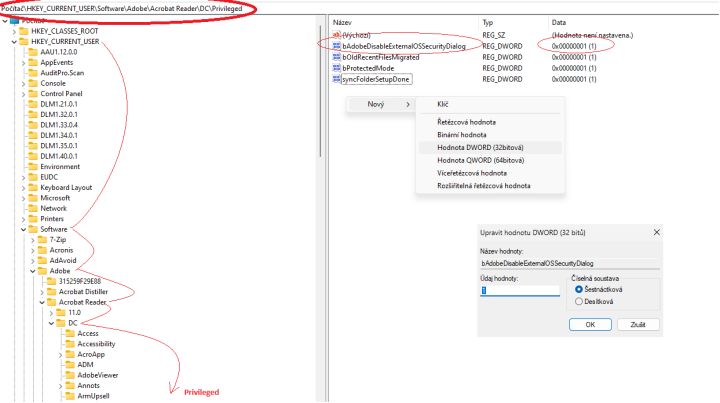The width and height of the screenshot is (720, 403).
Task: Click the Printers folder icon
Action: click(x=33, y=219)
